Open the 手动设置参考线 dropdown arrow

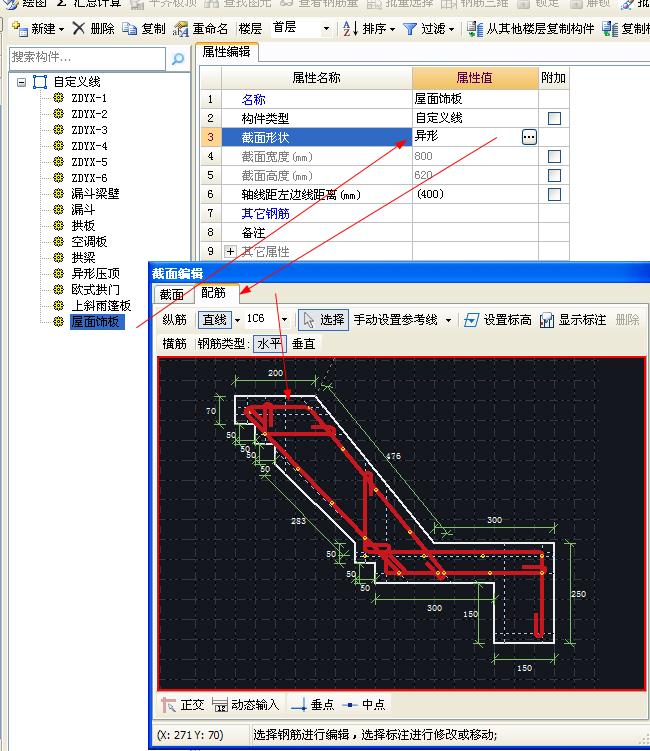(x=448, y=320)
